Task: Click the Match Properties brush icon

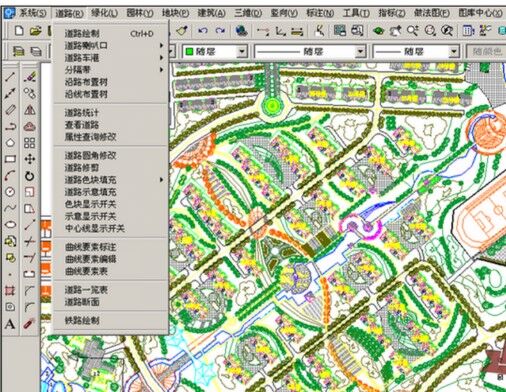Action: click(183, 31)
